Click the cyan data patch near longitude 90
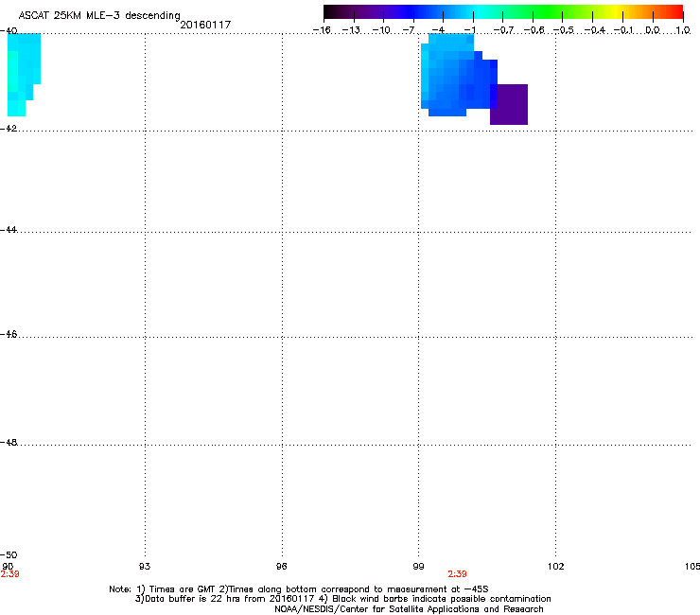Viewport: 700px width, 615px height. click(x=24, y=75)
